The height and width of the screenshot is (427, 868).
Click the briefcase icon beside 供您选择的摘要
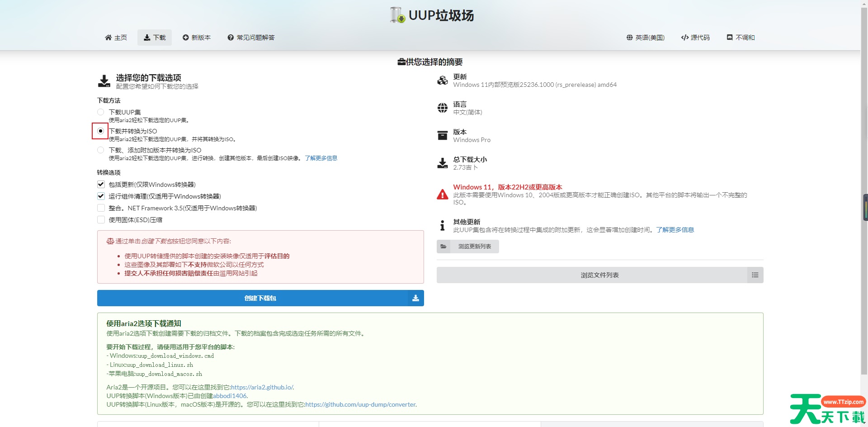tap(401, 62)
